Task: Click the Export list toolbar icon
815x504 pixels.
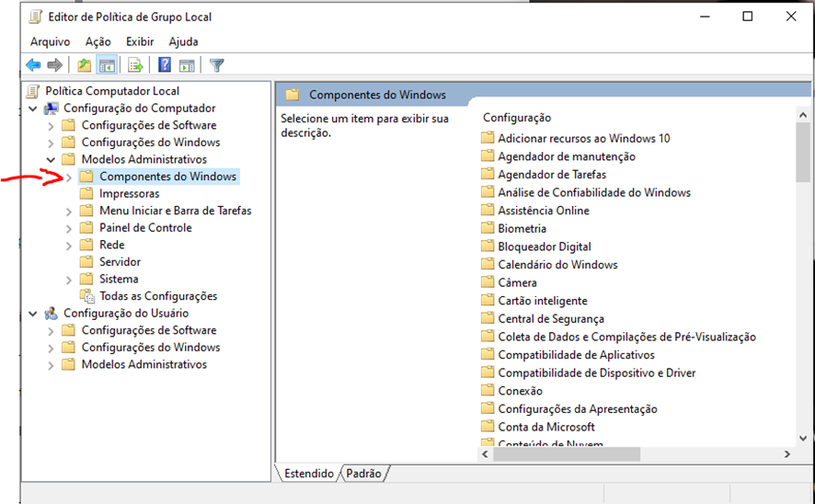Action: click(x=135, y=65)
